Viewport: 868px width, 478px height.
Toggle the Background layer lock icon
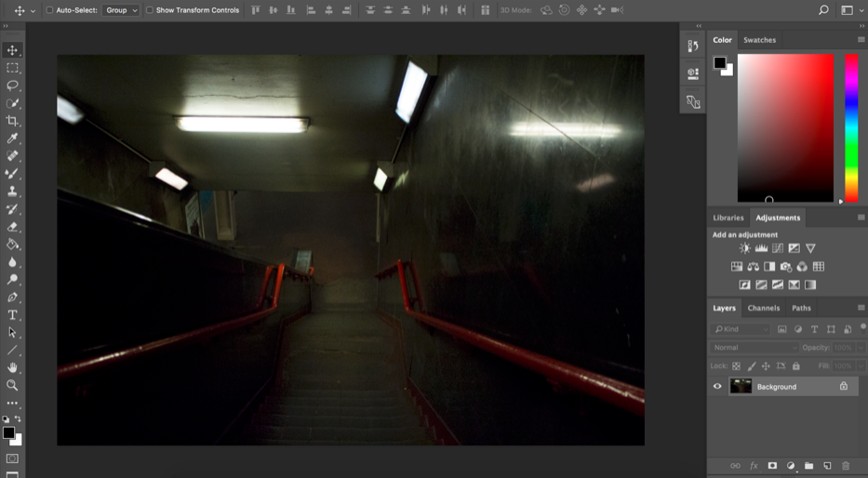844,386
